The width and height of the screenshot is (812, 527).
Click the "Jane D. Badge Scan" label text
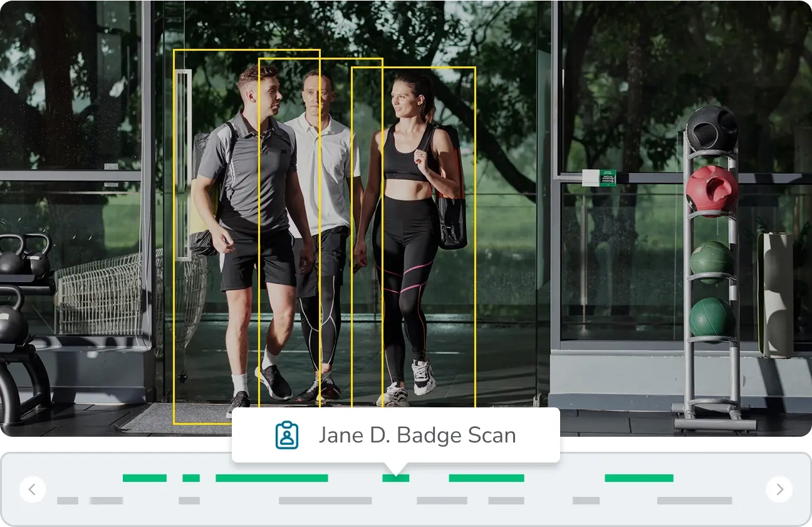[x=418, y=434]
